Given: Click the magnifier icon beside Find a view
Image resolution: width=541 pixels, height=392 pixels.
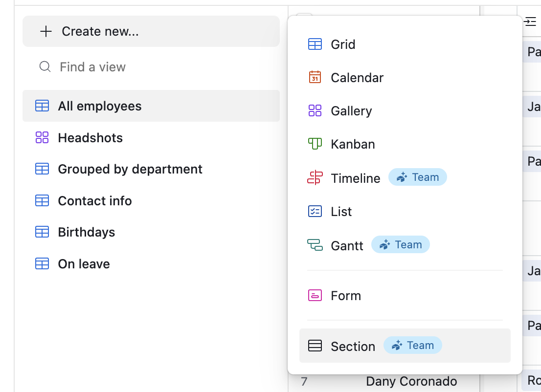Looking at the screenshot, I should pyautogui.click(x=45, y=66).
